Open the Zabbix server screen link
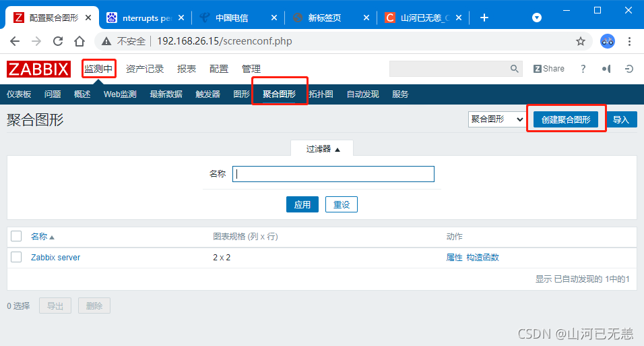Screen dimensions: 644x346 (55, 258)
